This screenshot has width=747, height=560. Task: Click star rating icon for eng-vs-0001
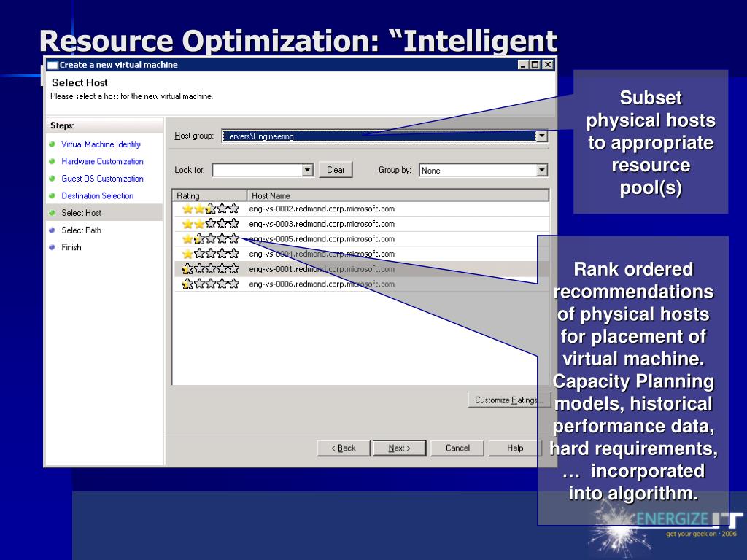211,268
